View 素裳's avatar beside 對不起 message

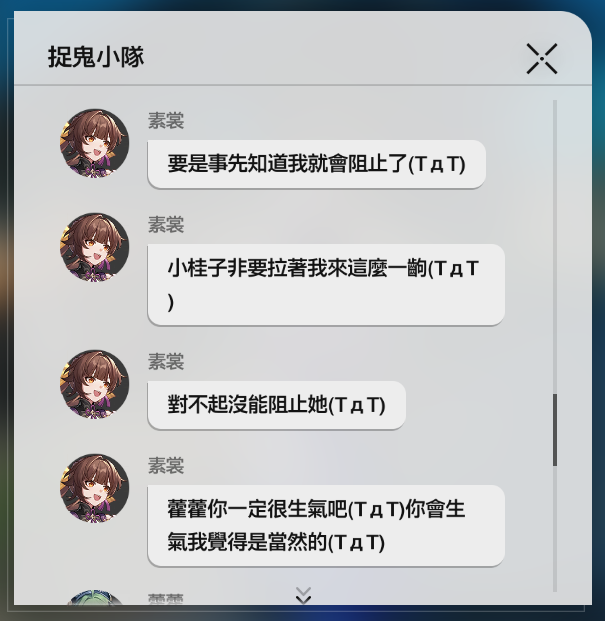click(95, 384)
